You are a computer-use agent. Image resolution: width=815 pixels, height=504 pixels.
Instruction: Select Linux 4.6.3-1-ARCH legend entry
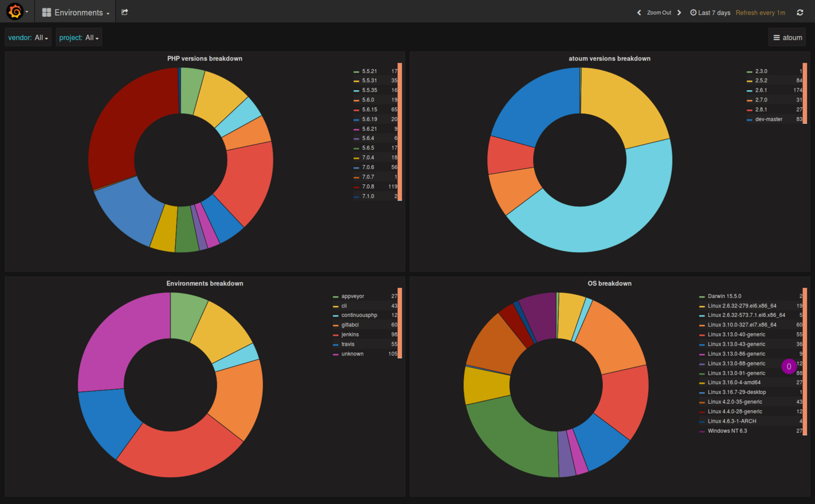coord(732,421)
